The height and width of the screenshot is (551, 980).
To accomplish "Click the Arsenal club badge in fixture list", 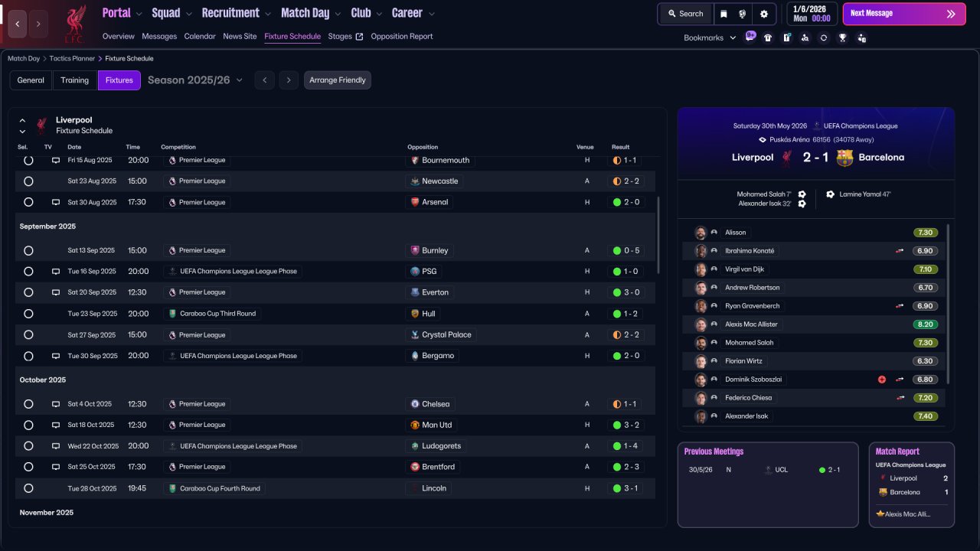I will [415, 203].
